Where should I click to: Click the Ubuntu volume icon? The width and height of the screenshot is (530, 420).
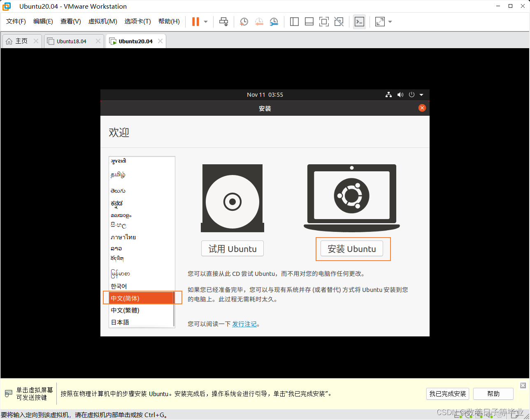coord(400,95)
